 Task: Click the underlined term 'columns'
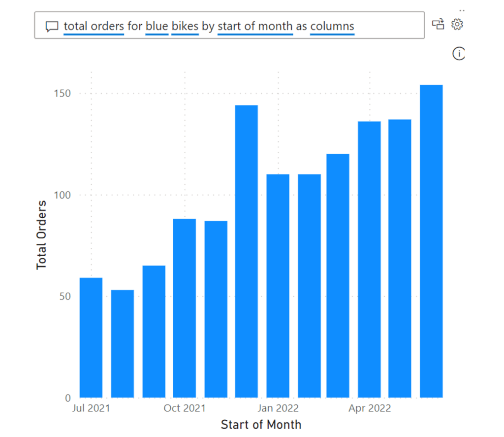pyautogui.click(x=332, y=26)
